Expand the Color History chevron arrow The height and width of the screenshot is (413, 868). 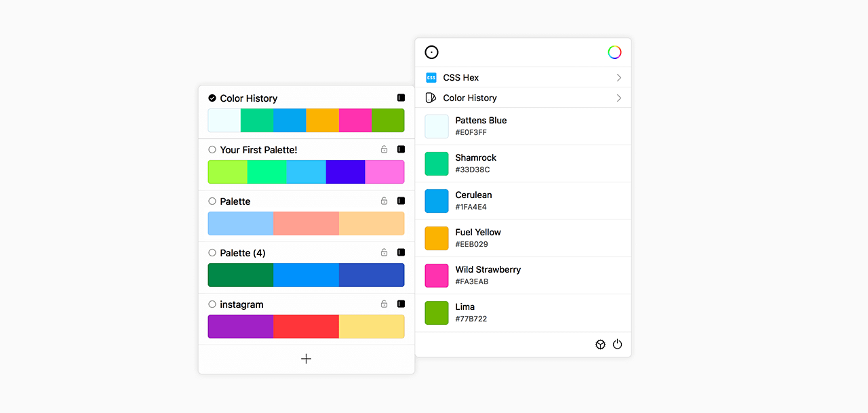coord(618,98)
